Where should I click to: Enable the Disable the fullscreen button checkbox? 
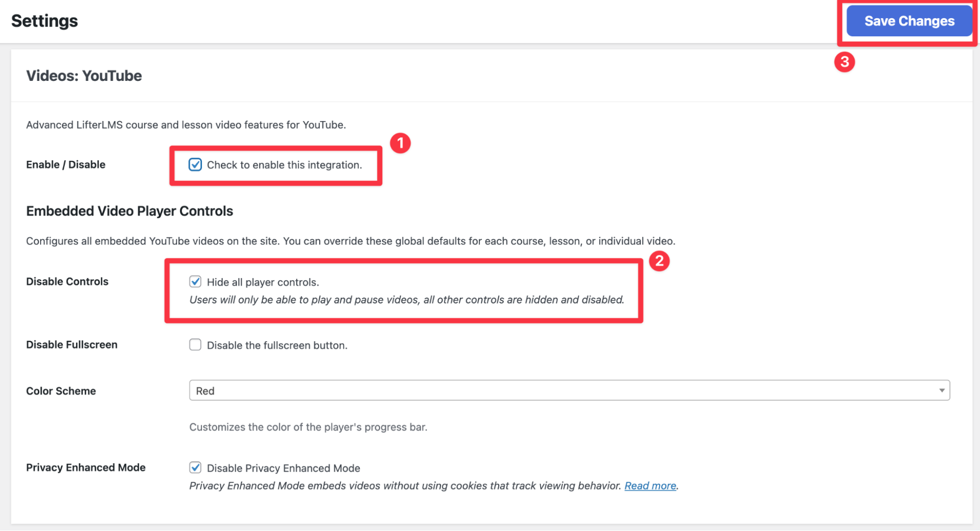195,345
